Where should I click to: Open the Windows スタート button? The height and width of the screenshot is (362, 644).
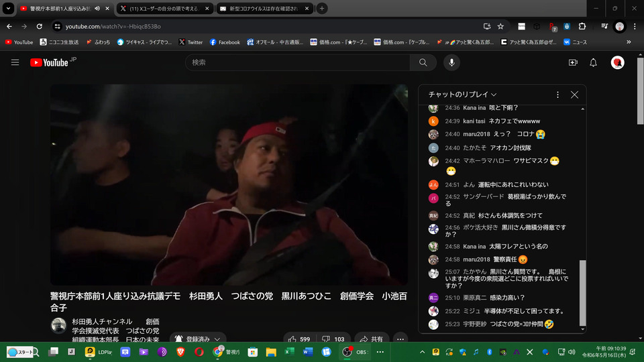pos(21,352)
